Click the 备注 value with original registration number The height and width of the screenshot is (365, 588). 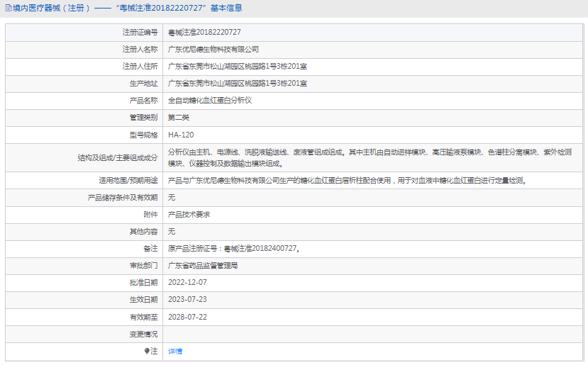click(x=234, y=249)
